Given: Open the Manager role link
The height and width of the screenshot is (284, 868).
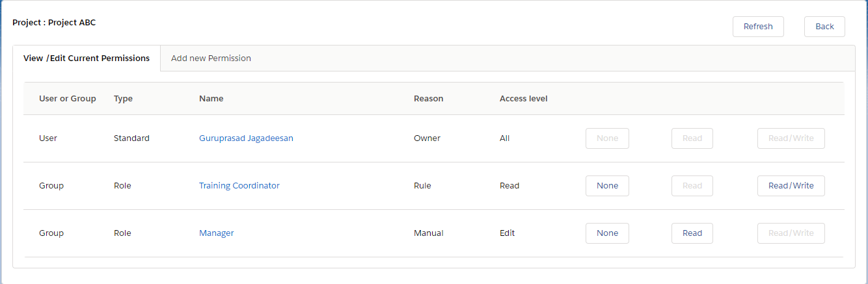Looking at the screenshot, I should click(216, 233).
